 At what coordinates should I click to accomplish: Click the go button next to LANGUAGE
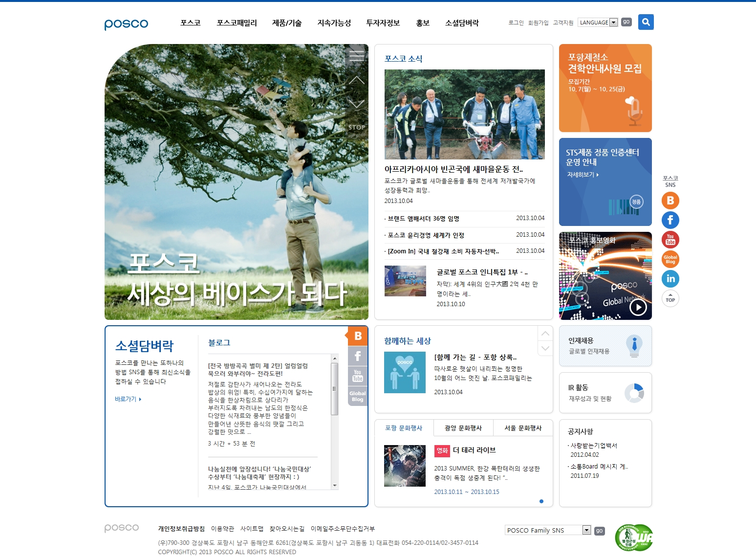[x=626, y=22]
